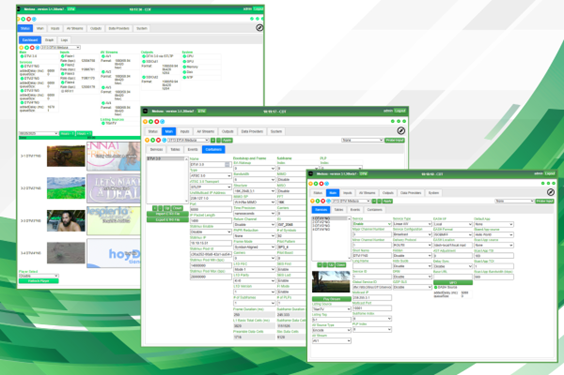
Task: Click the blue circle icon atop the front Services window
Action: [327, 183]
